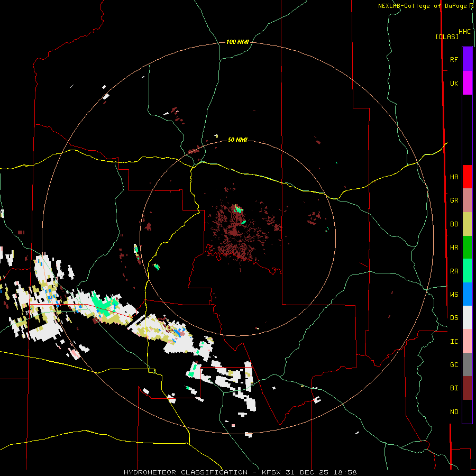Click the white DS legend swatch

coord(467,317)
